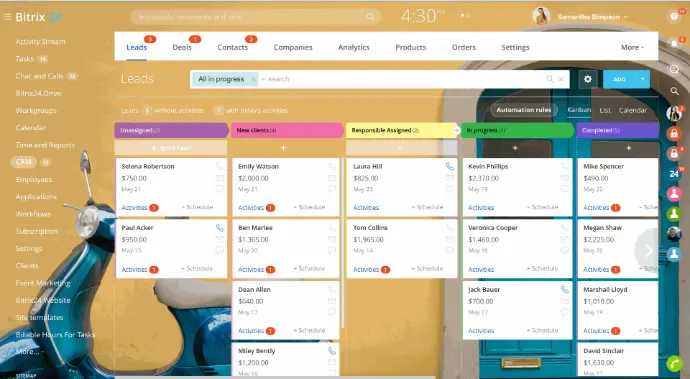This screenshot has height=379, width=690.
Task: Click the hamburger menu icon near Bitrix24
Action: pos(7,17)
